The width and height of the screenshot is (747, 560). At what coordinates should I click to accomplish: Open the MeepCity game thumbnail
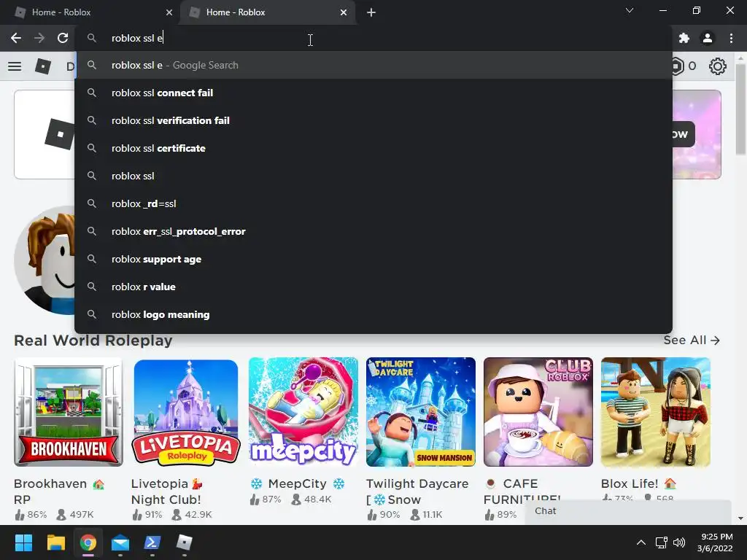click(x=303, y=412)
